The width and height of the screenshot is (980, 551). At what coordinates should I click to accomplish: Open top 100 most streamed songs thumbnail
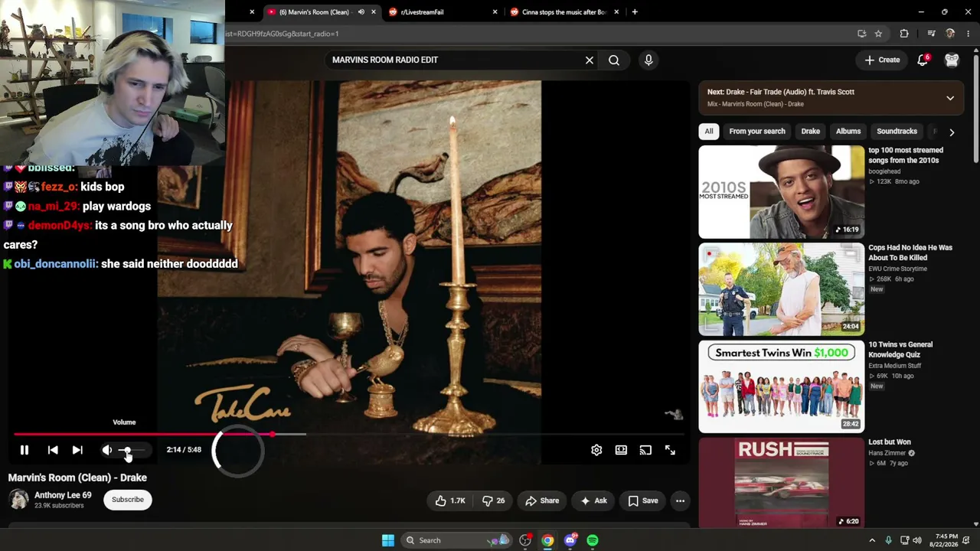tap(782, 192)
